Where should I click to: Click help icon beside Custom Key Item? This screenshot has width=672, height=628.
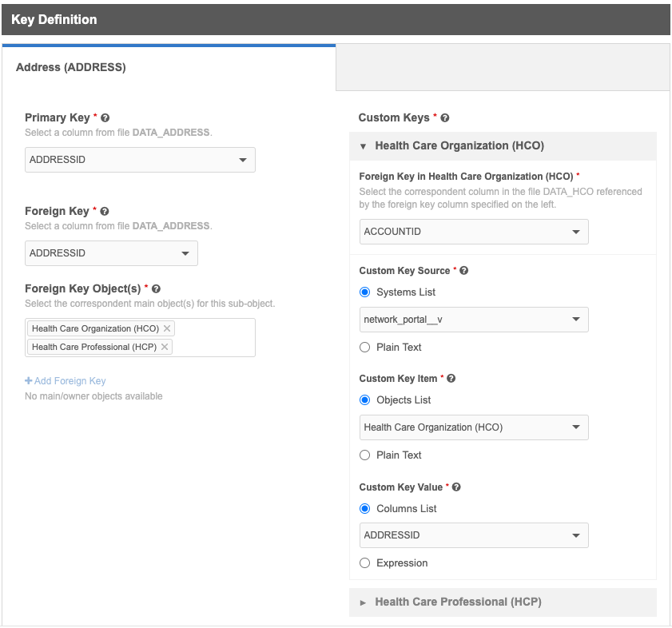(x=451, y=379)
